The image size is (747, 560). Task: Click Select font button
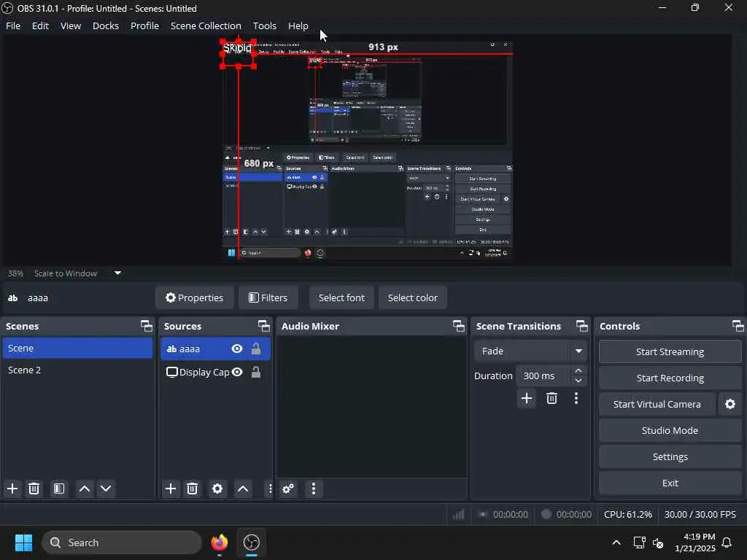click(341, 297)
